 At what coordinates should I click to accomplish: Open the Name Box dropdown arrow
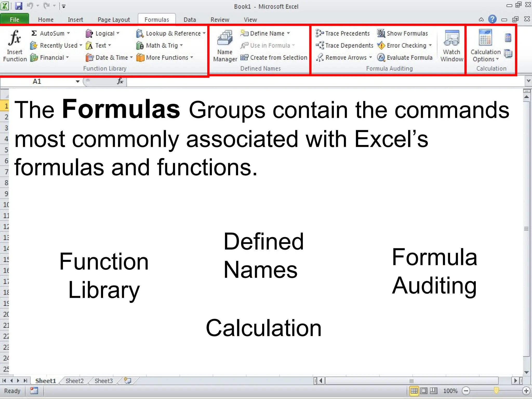(x=77, y=82)
